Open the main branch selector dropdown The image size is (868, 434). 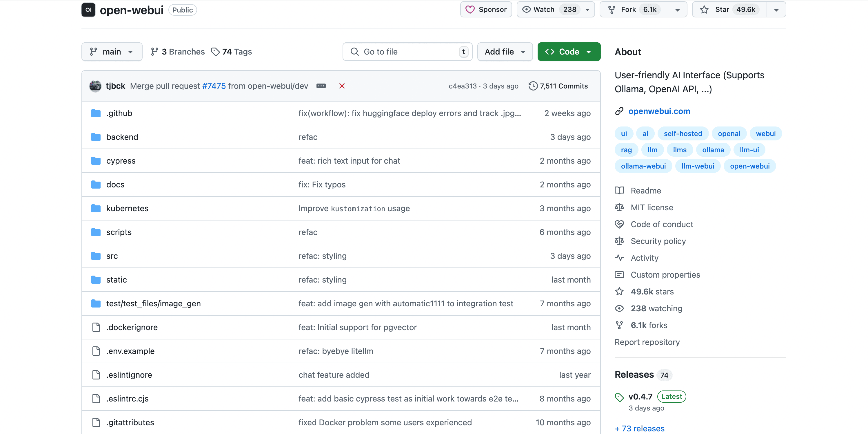(112, 52)
